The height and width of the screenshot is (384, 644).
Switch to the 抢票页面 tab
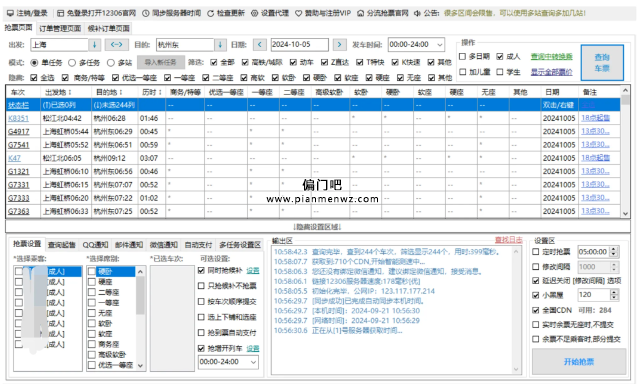tap(18, 28)
